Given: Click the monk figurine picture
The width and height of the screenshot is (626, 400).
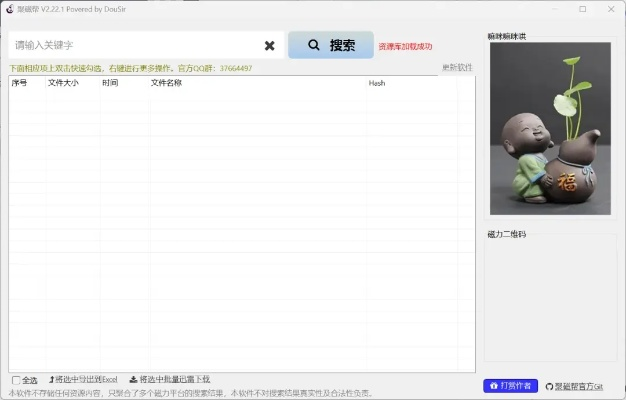Looking at the screenshot, I should click(549, 128).
